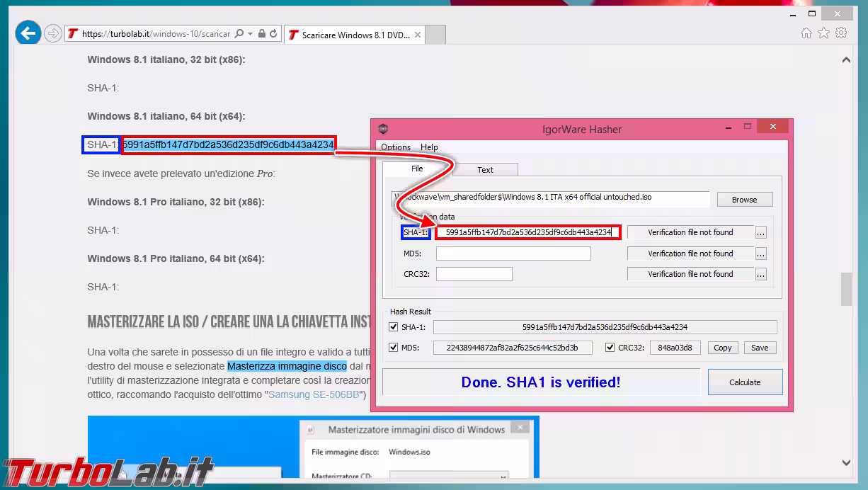Click the Browse button

(x=744, y=200)
